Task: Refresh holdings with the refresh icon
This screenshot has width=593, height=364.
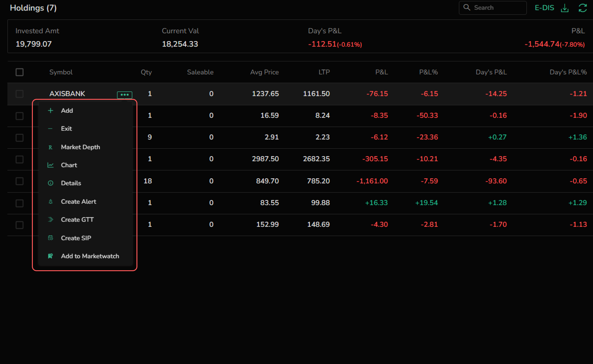Action: [583, 8]
